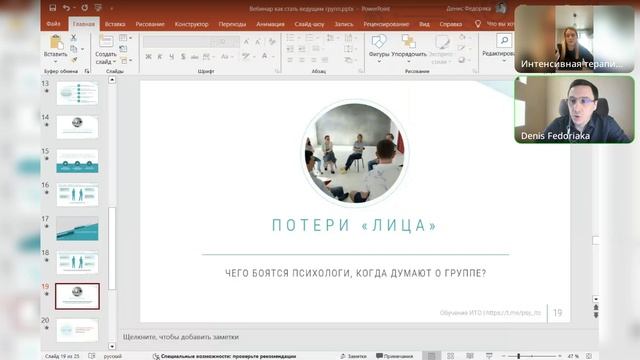
Task: Open the slide Layout dropdown
Action: click(125, 38)
